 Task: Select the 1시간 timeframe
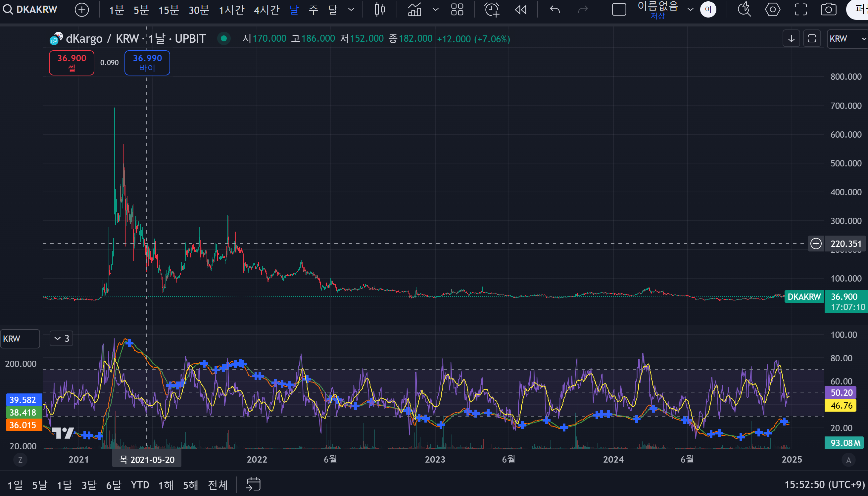pos(232,10)
